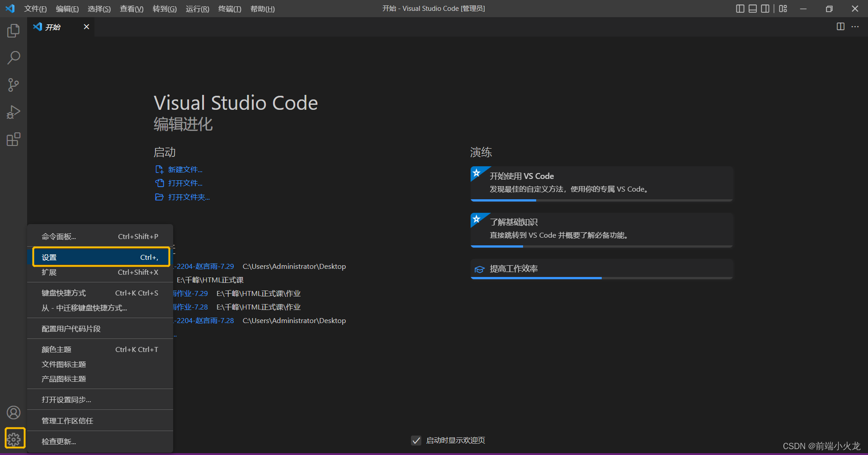Open the 选择(S) menu
Screen dimensions: 868x455
point(99,9)
